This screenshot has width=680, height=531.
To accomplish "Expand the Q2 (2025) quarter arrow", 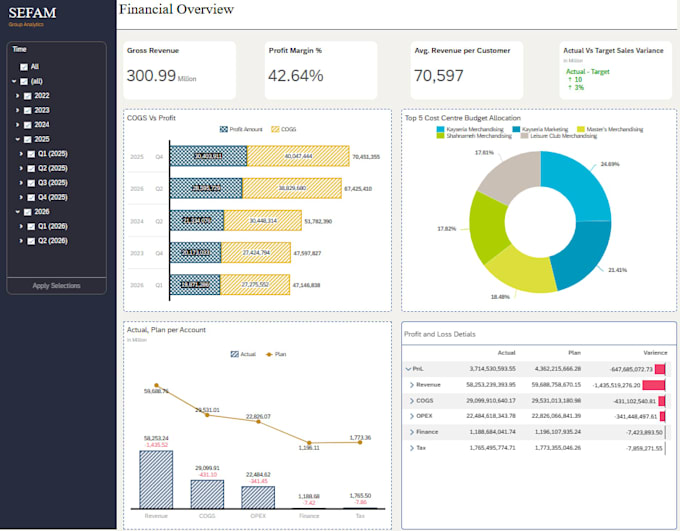I will pos(21,168).
